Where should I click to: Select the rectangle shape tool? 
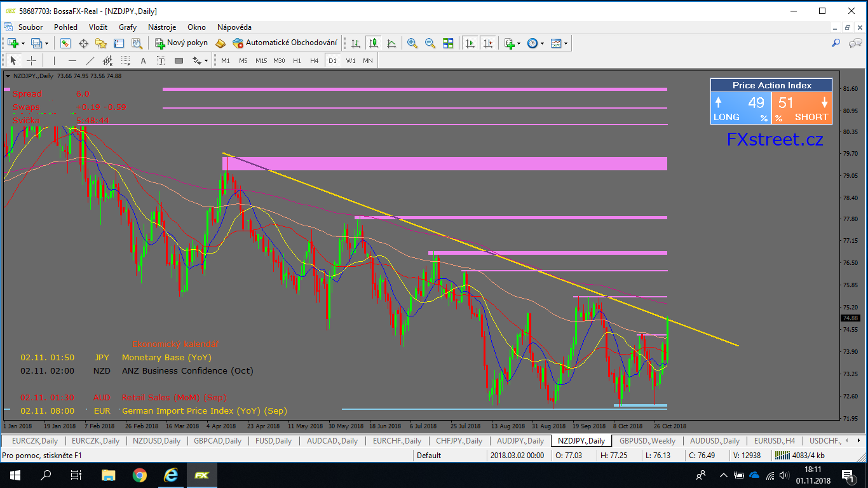[179, 60]
